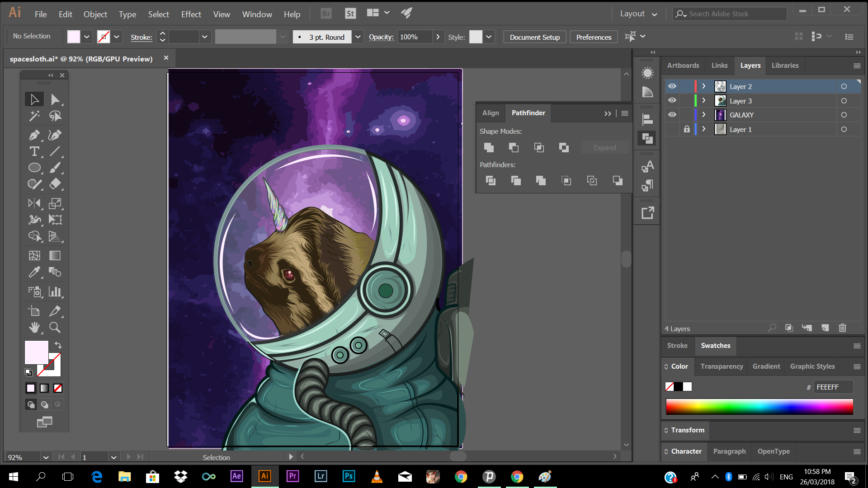Switch to the Gradient tab
Screen dimensions: 868x488
[766, 366]
